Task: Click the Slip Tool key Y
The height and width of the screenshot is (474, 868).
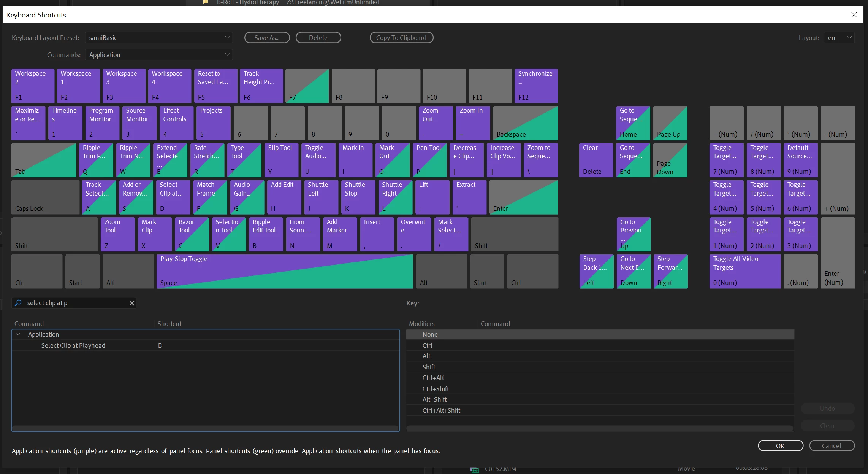Action: [x=281, y=160]
